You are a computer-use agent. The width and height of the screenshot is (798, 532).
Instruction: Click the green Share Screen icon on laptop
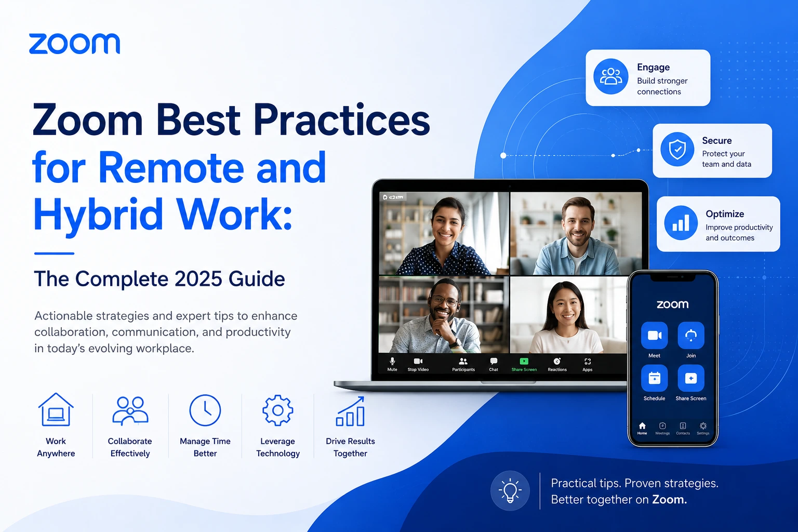pyautogui.click(x=524, y=361)
